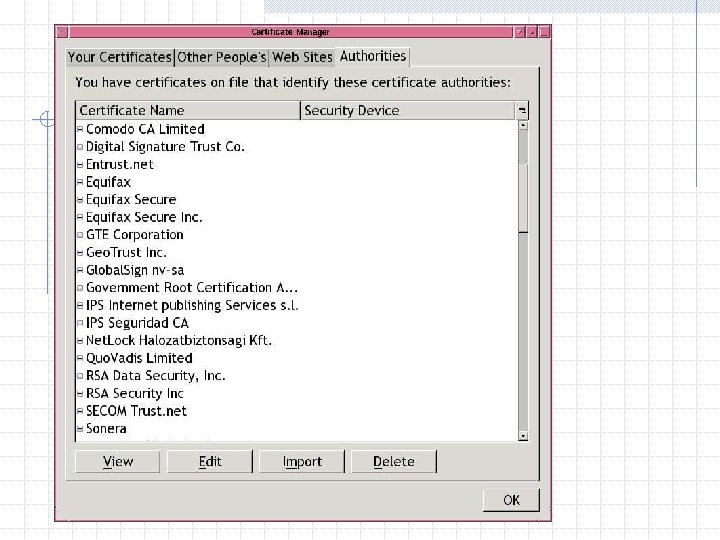720x540 pixels.
Task: Switch to Your Certificates tab
Action: (x=120, y=57)
